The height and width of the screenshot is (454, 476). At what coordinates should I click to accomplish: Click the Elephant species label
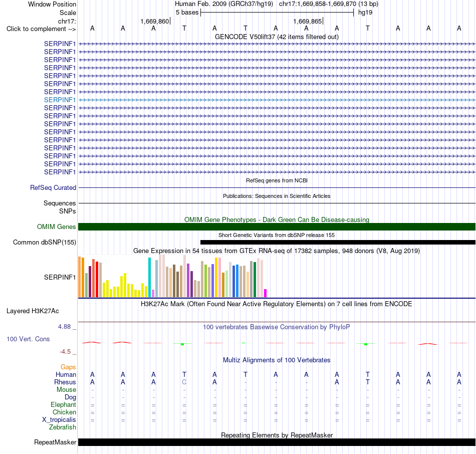pyautogui.click(x=64, y=404)
